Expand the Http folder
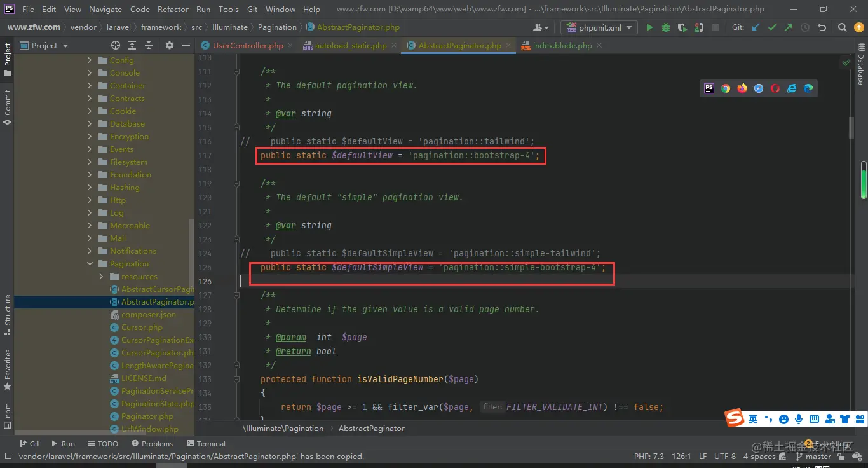868x468 pixels. coord(90,200)
